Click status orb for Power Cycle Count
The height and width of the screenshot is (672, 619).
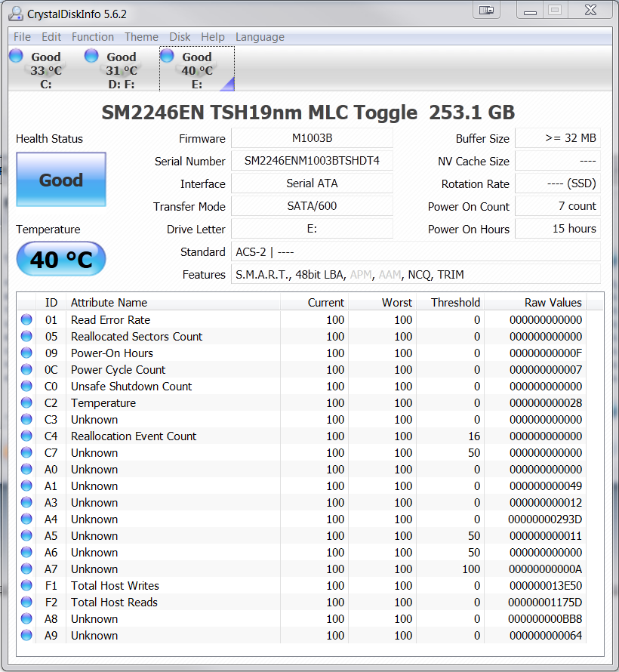point(26,370)
